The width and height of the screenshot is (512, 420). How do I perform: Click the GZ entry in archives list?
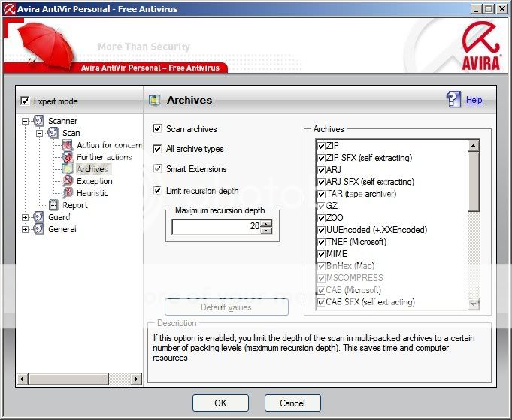click(332, 206)
